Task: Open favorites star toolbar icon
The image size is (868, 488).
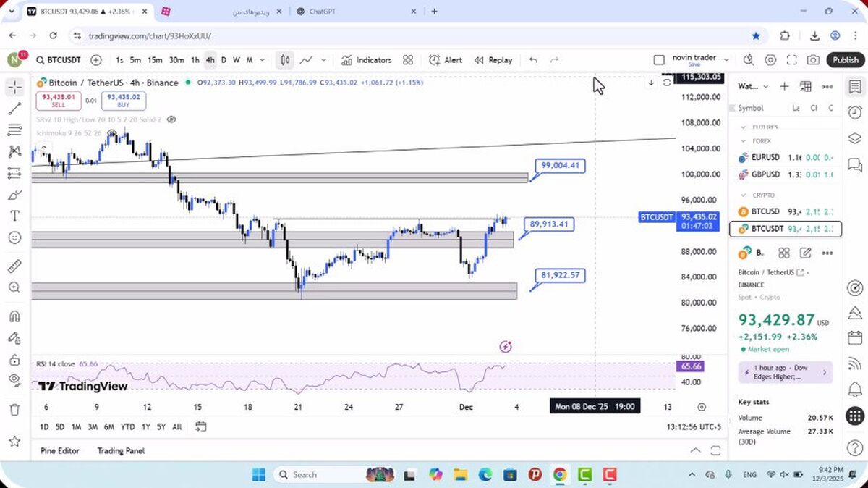Action: (x=14, y=441)
